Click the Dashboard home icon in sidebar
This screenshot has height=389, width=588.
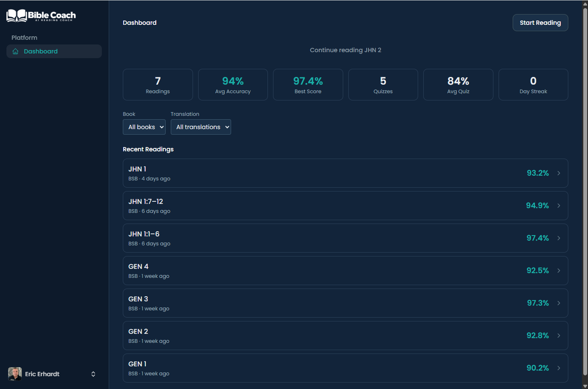click(x=15, y=51)
